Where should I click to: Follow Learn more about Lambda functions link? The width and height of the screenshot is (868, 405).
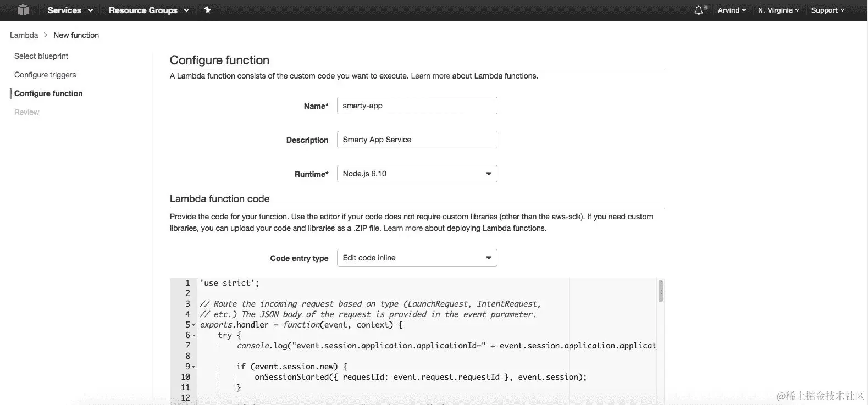[430, 76]
